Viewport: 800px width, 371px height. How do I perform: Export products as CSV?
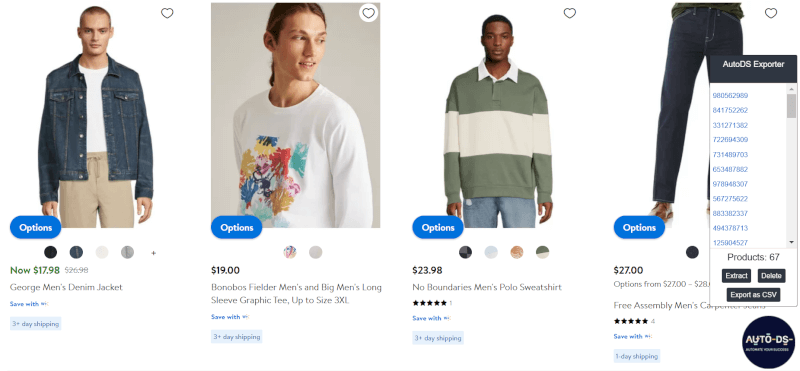tap(753, 295)
